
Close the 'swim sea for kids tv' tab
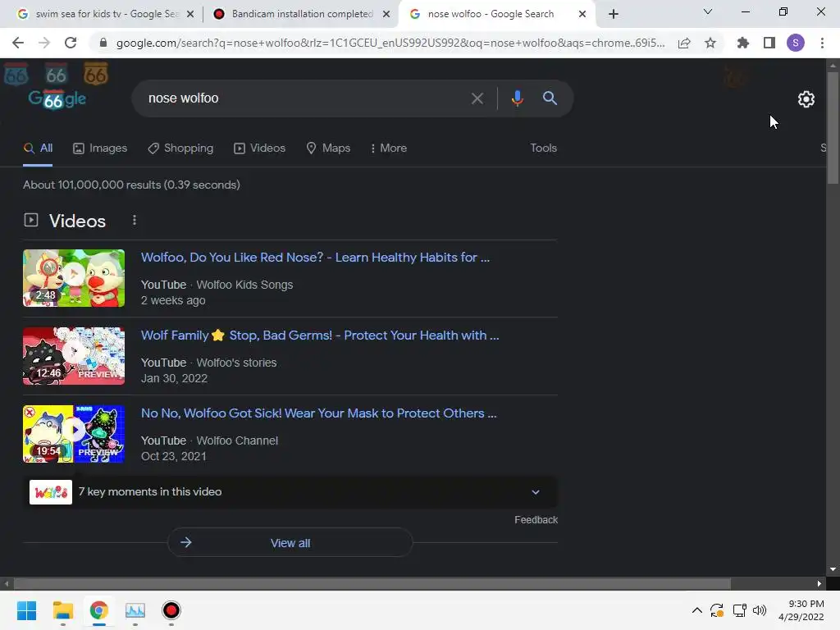click(x=190, y=14)
